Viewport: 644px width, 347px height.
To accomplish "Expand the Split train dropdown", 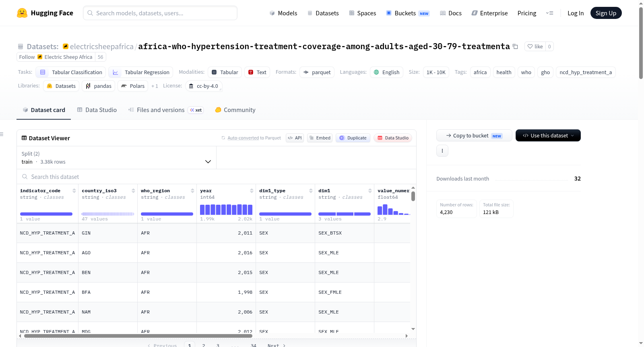I will coord(116,158).
